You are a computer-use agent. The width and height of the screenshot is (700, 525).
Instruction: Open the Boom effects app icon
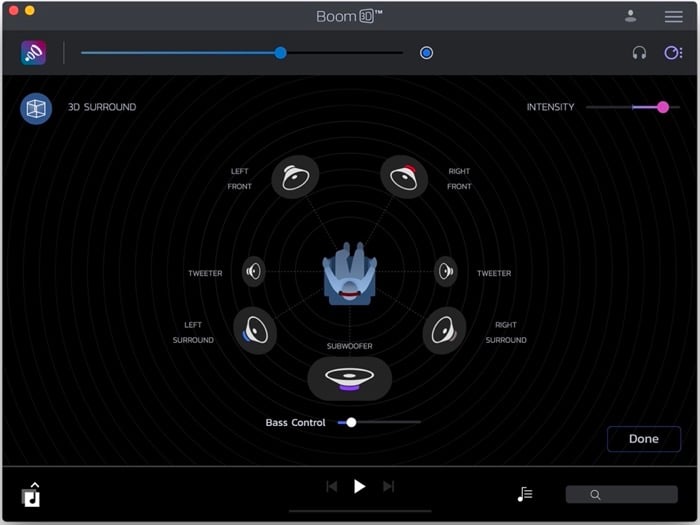pyautogui.click(x=33, y=53)
